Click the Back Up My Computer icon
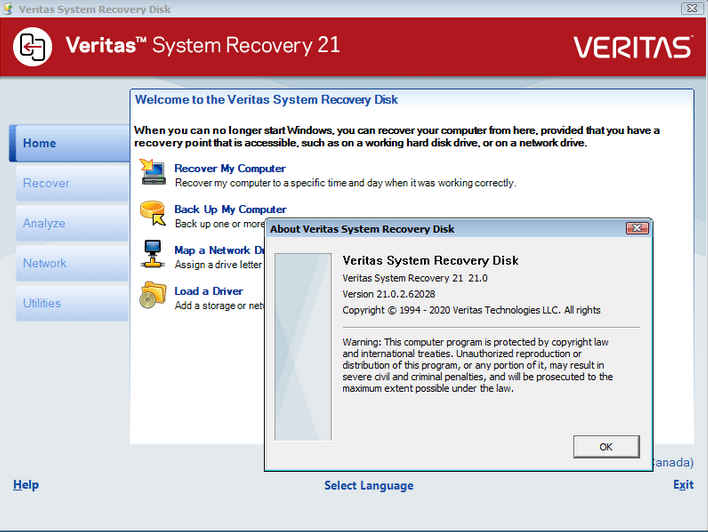The width and height of the screenshot is (708, 532). coord(153,213)
